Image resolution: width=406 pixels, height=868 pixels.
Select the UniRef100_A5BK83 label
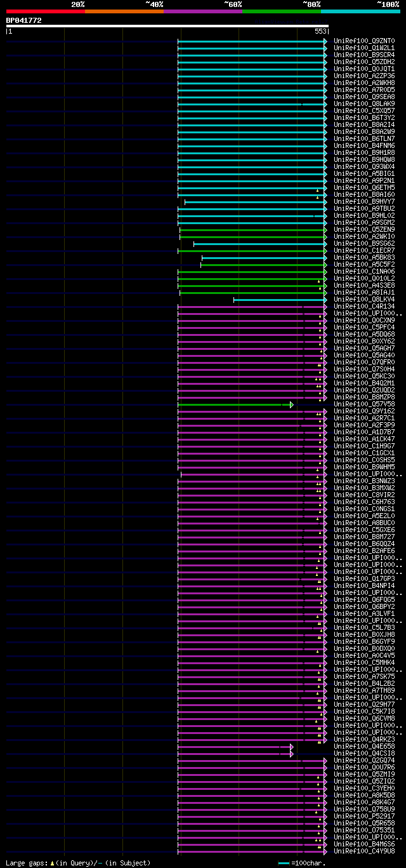coord(364,258)
